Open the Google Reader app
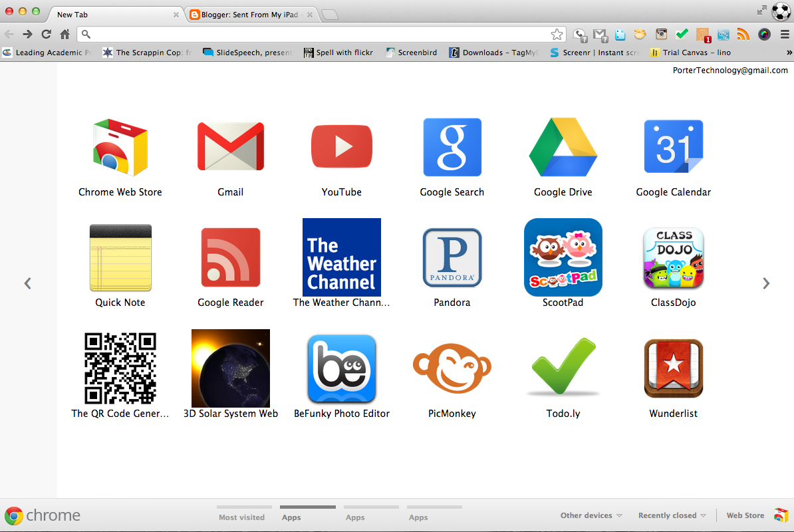This screenshot has height=532, width=794. pyautogui.click(x=230, y=257)
